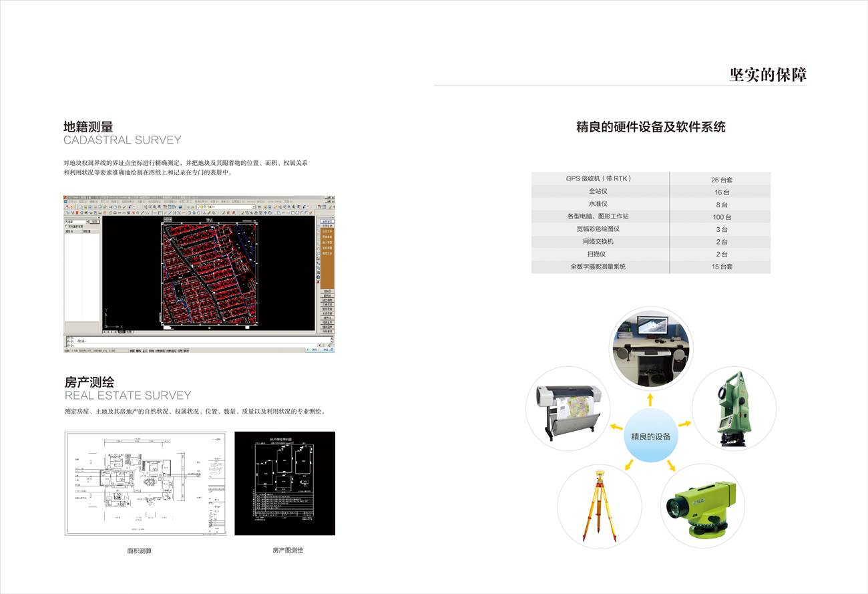
Task: Click the GPS 接收机（带 RTK）table cell
Action: pos(600,178)
